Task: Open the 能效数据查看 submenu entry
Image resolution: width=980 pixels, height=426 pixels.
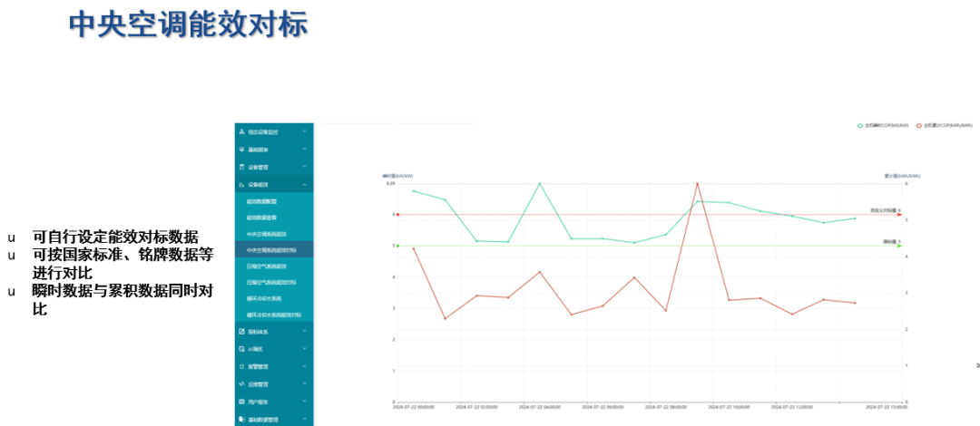Action: click(262, 218)
